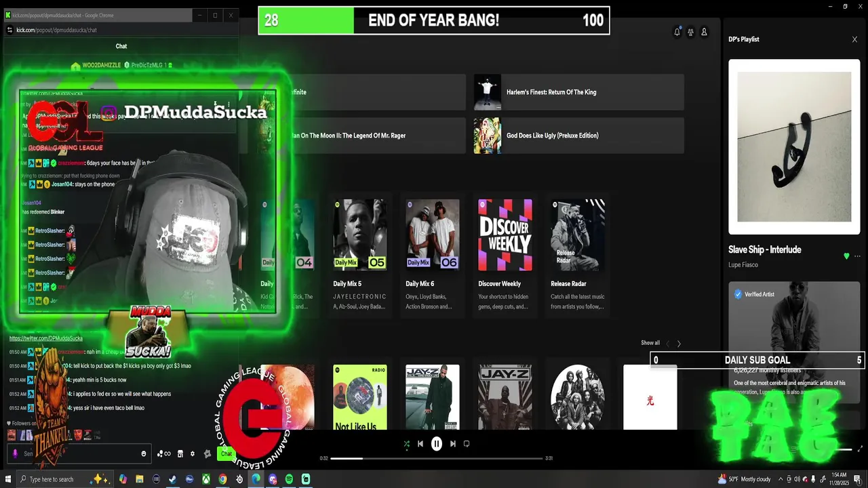Open Release Radar playlist card
This screenshot has height=488, width=868.
point(578,256)
